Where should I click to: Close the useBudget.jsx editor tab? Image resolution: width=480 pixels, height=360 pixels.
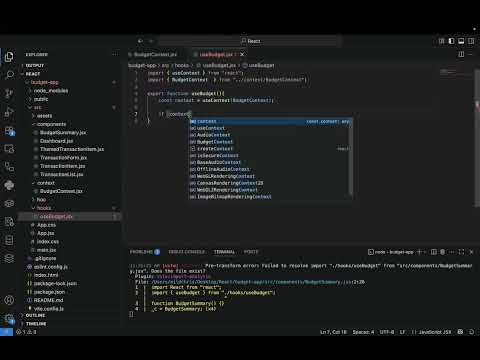tap(242, 54)
